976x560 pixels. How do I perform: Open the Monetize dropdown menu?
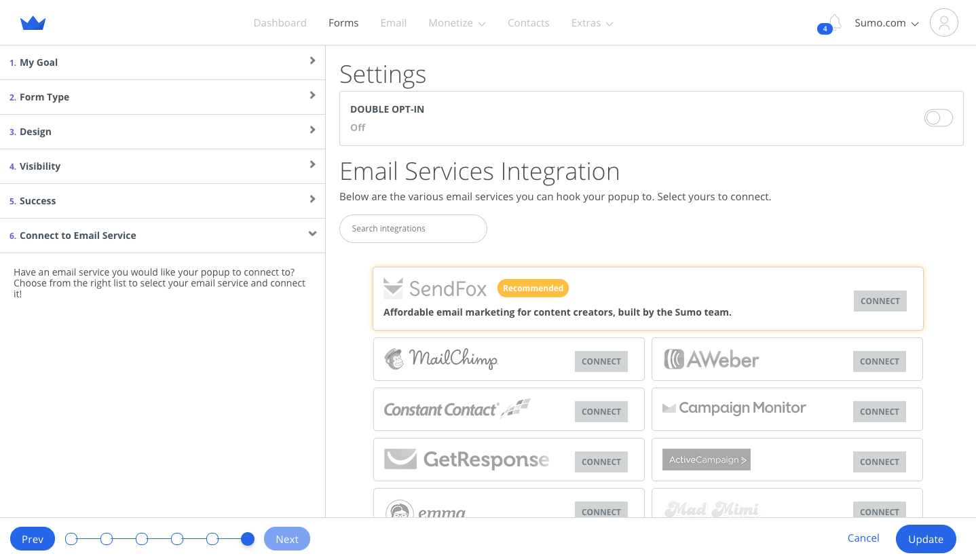point(457,23)
